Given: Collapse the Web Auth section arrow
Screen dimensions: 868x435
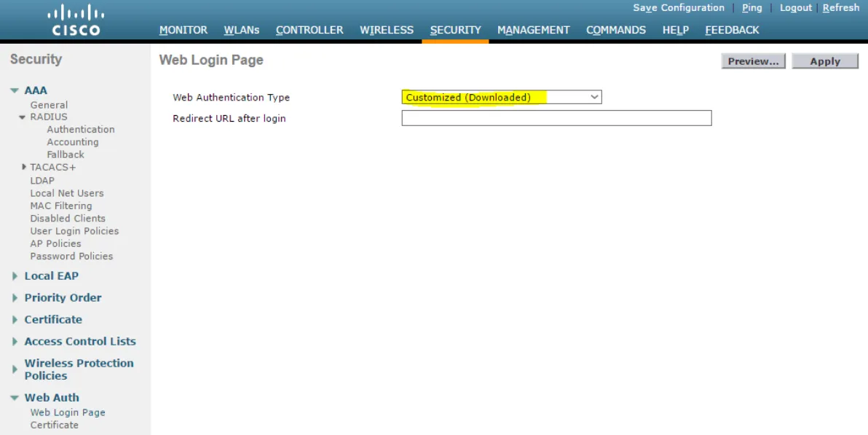Looking at the screenshot, I should [15, 398].
